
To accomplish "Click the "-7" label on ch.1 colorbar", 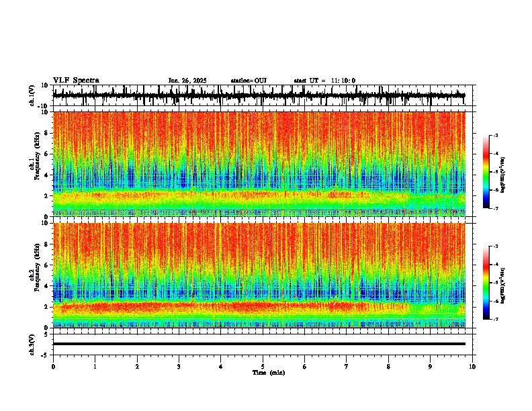I will (x=495, y=208).
